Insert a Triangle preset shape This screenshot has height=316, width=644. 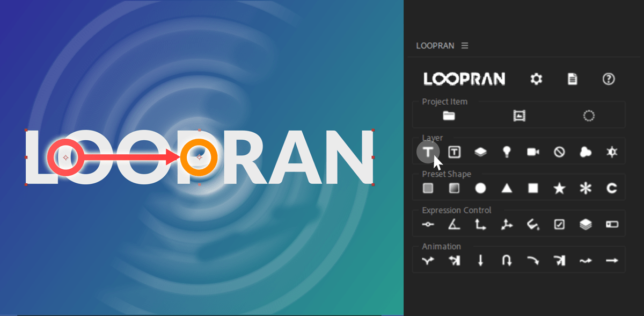(507, 188)
